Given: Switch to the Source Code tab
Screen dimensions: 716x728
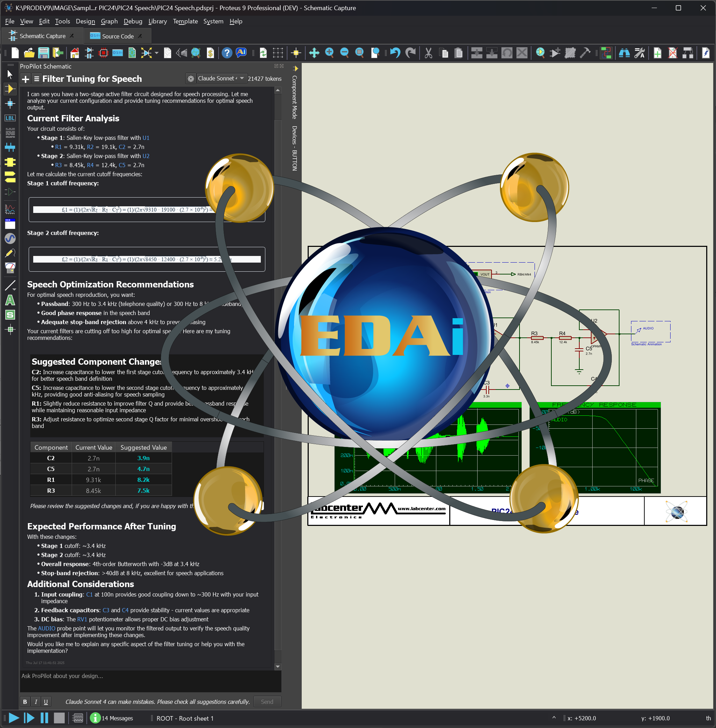Looking at the screenshot, I should [x=117, y=36].
